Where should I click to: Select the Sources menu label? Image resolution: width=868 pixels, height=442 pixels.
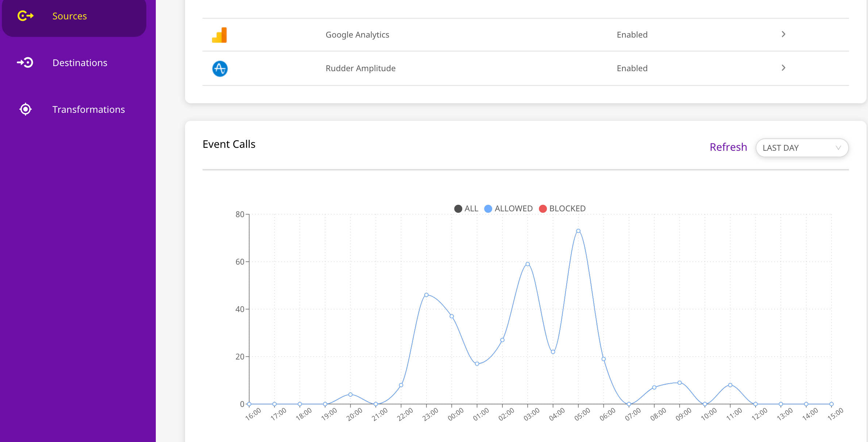pos(69,16)
